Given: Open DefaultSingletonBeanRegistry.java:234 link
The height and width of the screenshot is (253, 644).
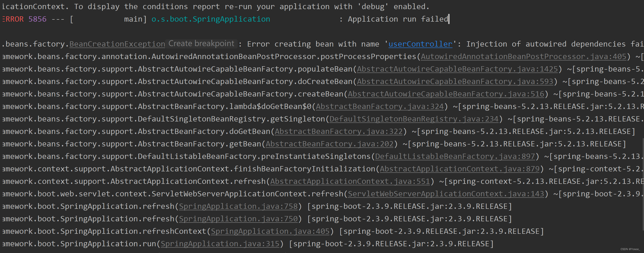Looking at the screenshot, I should pyautogui.click(x=413, y=119).
